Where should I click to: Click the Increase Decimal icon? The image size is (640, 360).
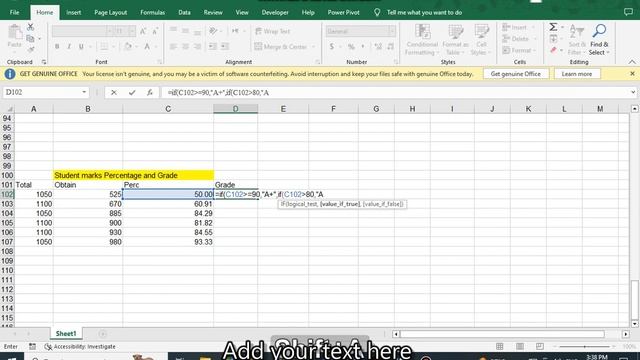coord(378,47)
